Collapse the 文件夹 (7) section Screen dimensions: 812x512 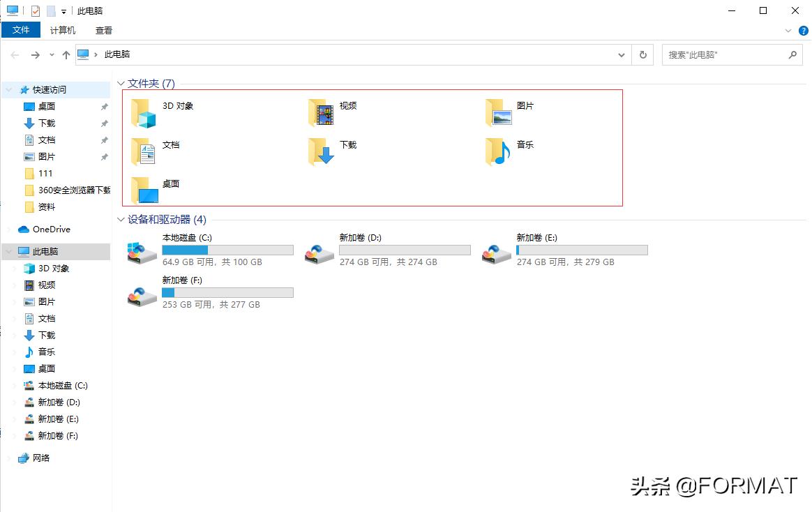[x=120, y=83]
